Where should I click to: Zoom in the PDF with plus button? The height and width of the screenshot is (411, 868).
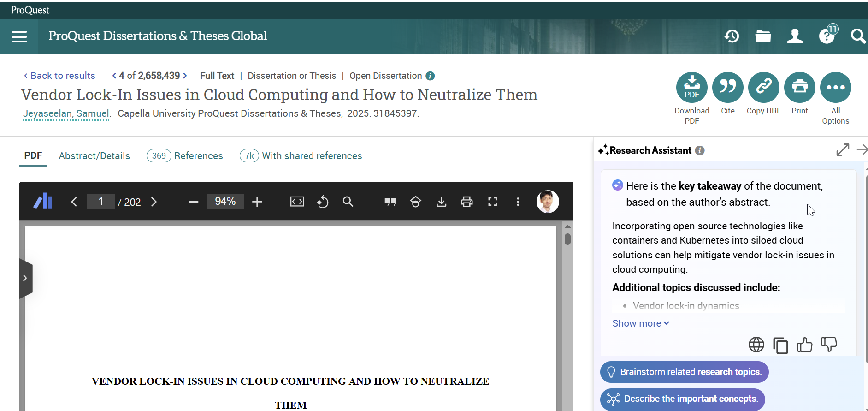(257, 202)
